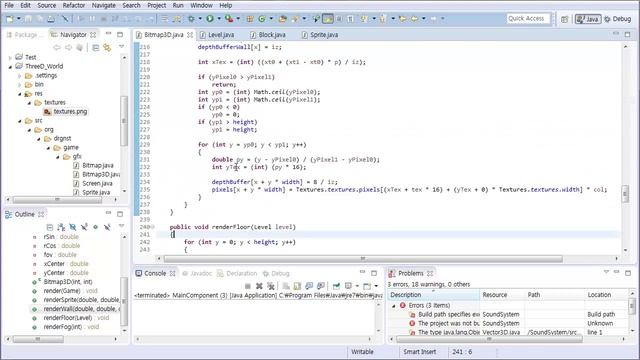Click Collapse All in Navigator
Viewport: 640px width, 360px height.
point(96,48)
